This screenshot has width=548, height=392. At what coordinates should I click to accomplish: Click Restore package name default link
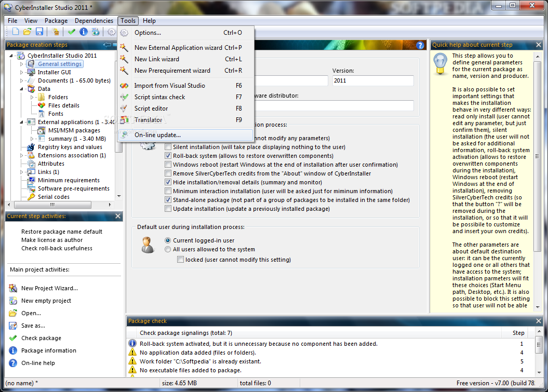tap(62, 232)
